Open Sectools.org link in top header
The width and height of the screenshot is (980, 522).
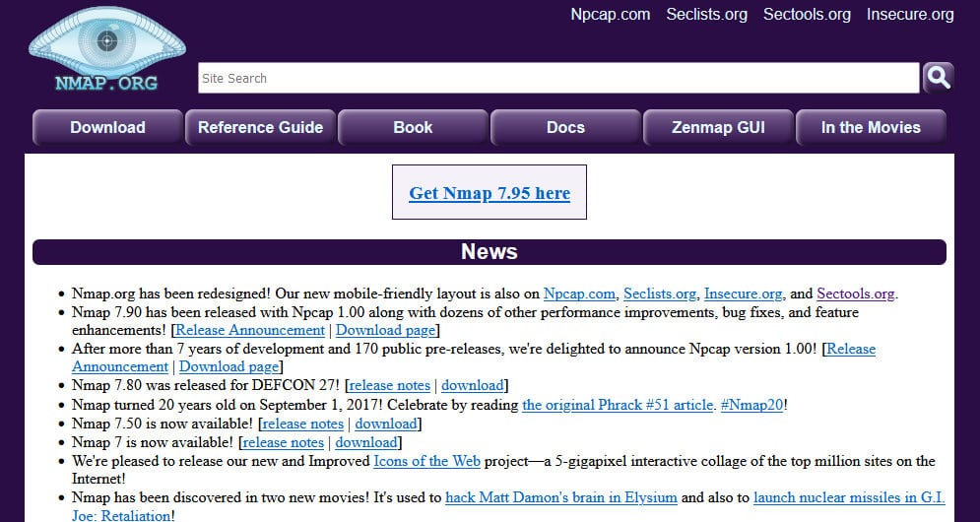coord(807,15)
